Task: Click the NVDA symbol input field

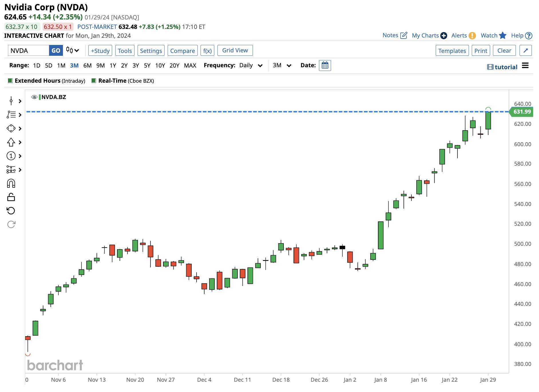Action: tap(29, 51)
